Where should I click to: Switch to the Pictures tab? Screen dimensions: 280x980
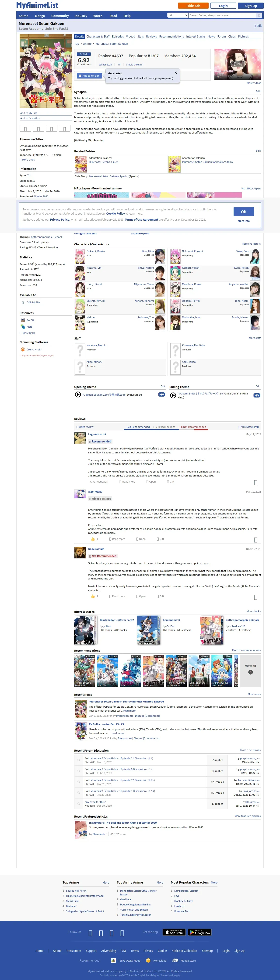pos(243,37)
